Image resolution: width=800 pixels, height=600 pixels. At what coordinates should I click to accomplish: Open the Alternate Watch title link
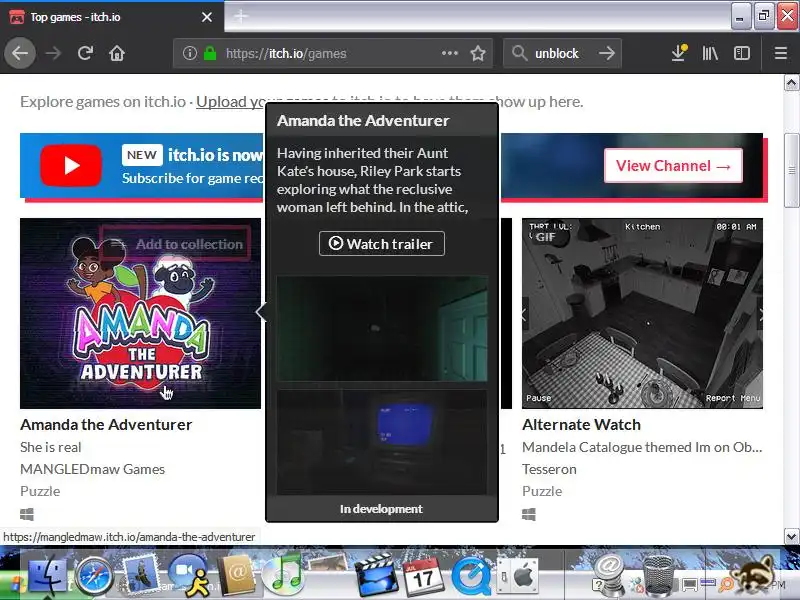[x=581, y=424]
